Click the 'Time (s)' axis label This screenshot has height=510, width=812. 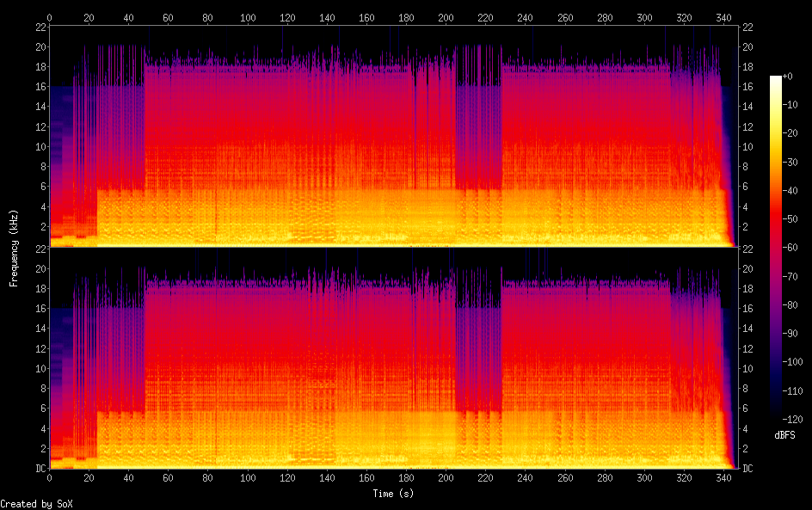(395, 494)
